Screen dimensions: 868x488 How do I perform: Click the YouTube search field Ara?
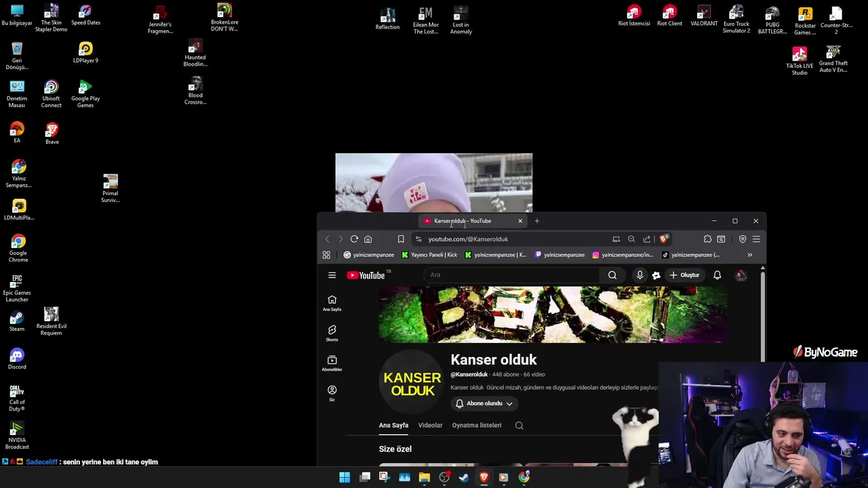tap(511, 275)
